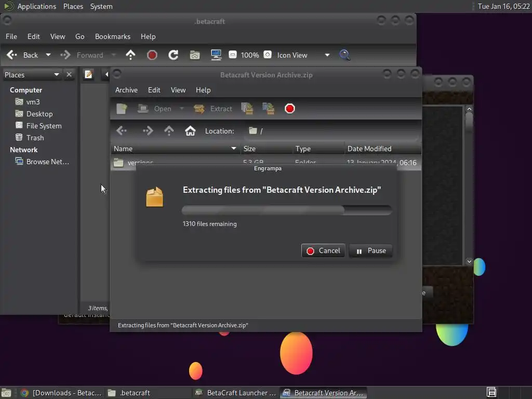The image size is (532, 399).
Task: Open the System menu in top panel
Action: click(101, 6)
